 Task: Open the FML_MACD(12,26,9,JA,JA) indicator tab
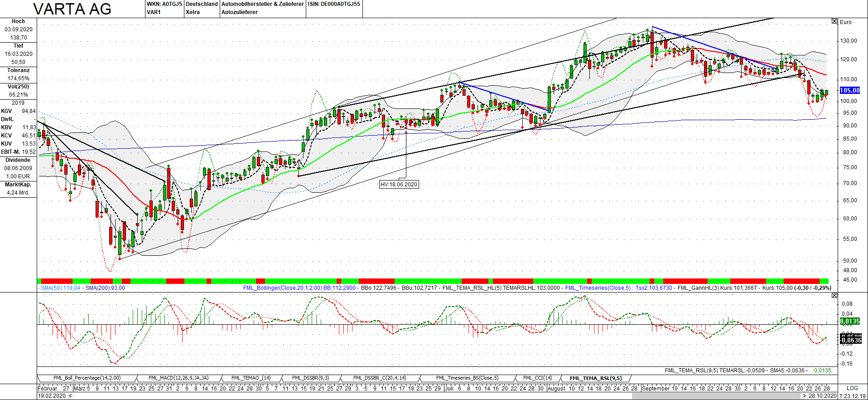point(178,378)
